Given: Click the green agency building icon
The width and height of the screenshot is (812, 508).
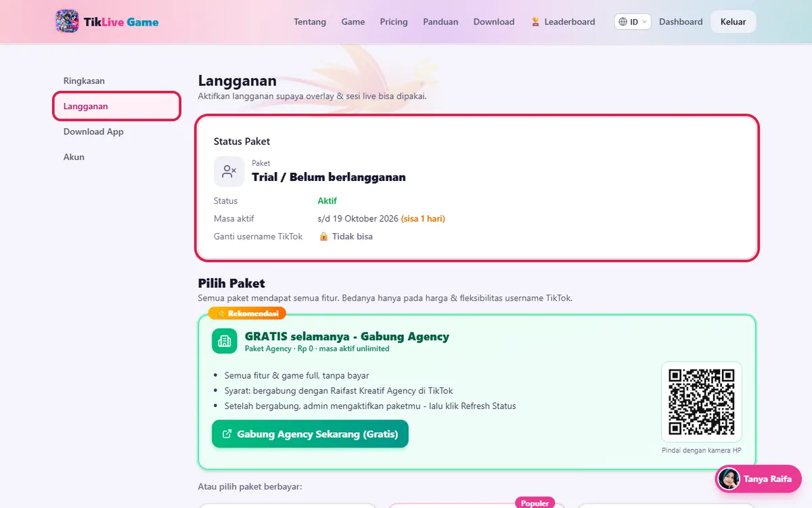Looking at the screenshot, I should point(225,341).
